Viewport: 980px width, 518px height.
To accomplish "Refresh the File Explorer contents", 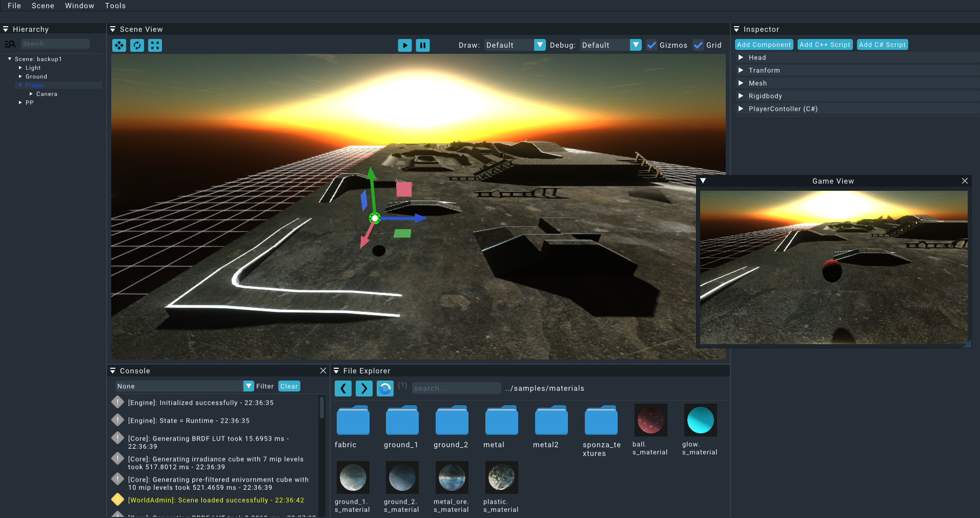I will 385,388.
